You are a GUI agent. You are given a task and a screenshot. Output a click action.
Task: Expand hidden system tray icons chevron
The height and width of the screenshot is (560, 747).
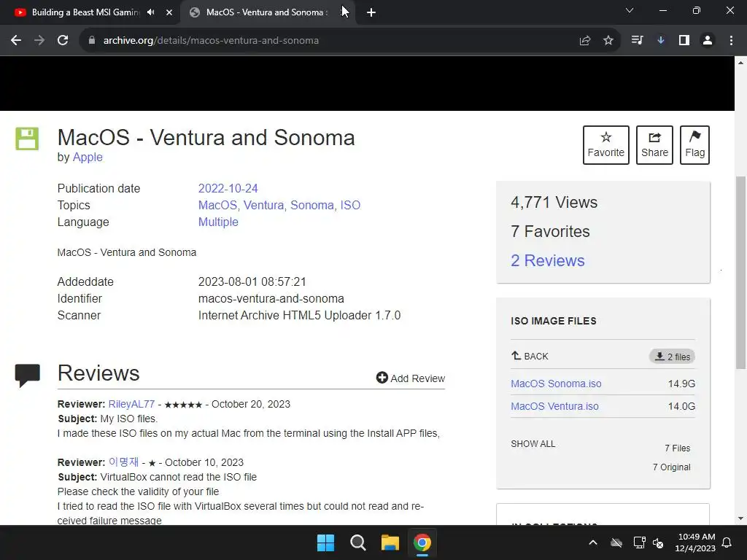[593, 542]
